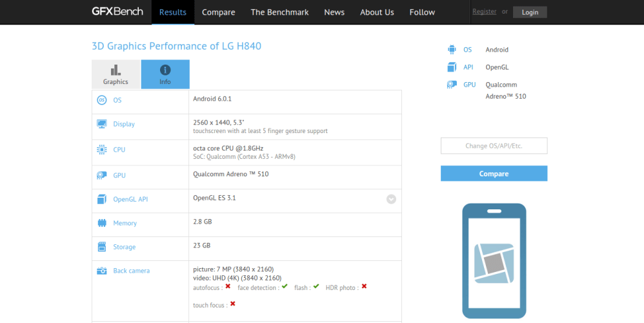The width and height of the screenshot is (644, 323).
Task: Click the Android OS icon in sidebar
Action: [x=452, y=50]
